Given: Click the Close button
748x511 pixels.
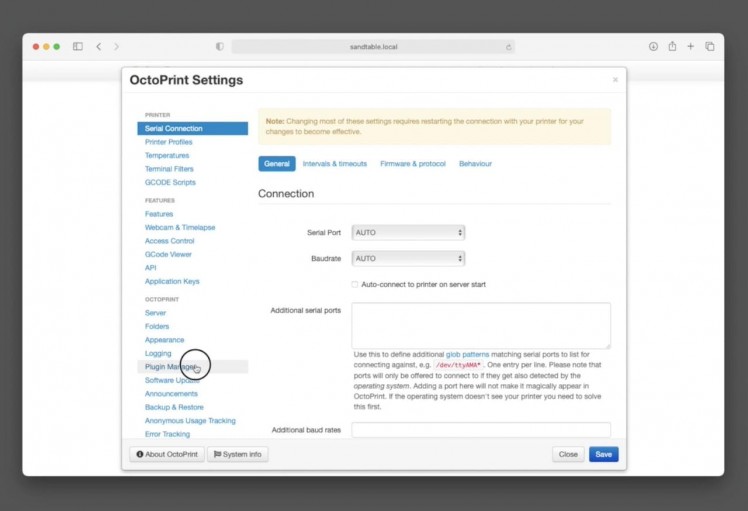Looking at the screenshot, I should (x=568, y=454).
